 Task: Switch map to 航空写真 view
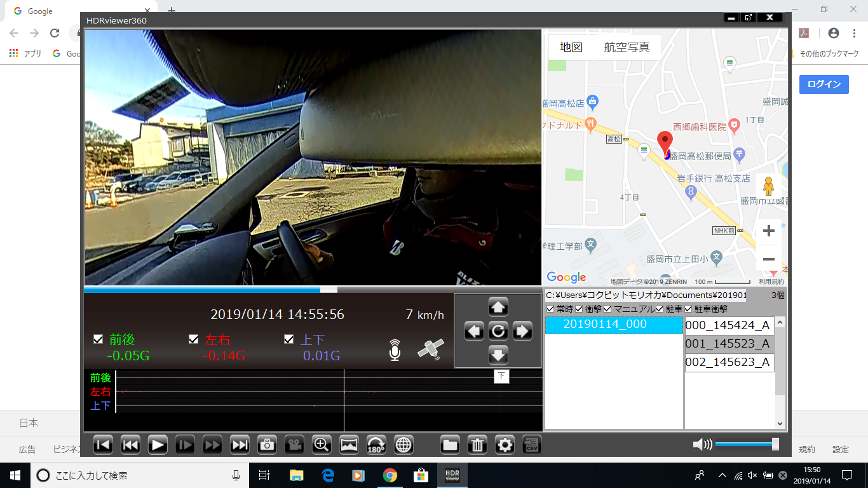point(627,48)
